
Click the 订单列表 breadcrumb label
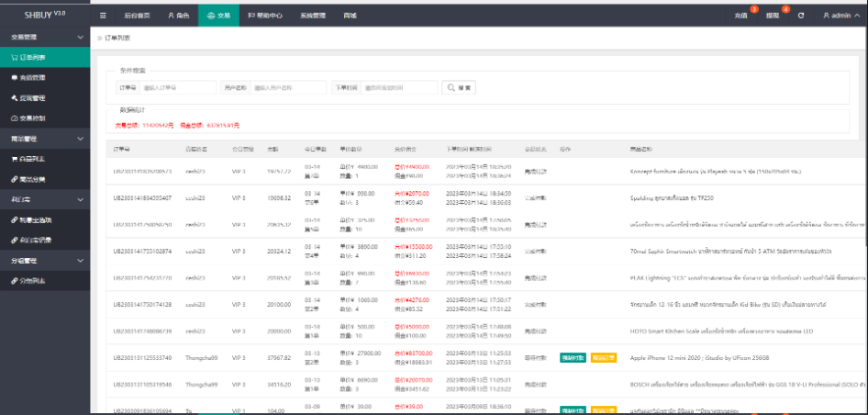click(x=117, y=39)
